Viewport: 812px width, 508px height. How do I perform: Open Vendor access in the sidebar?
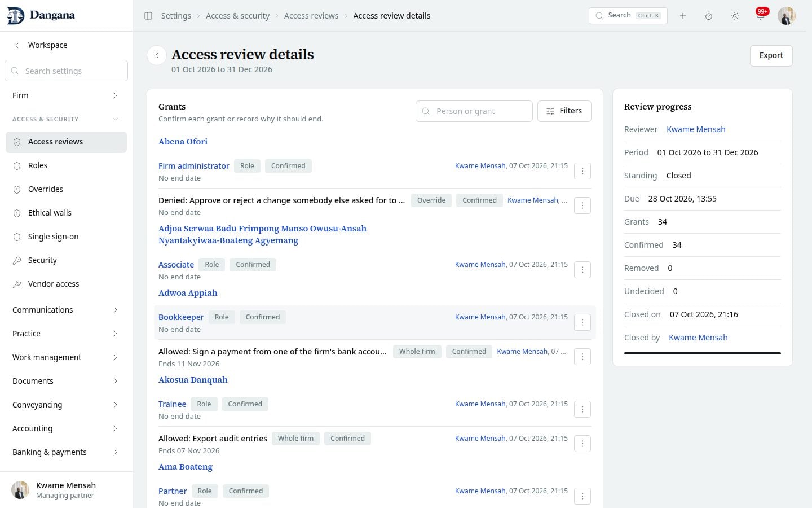coord(66,284)
